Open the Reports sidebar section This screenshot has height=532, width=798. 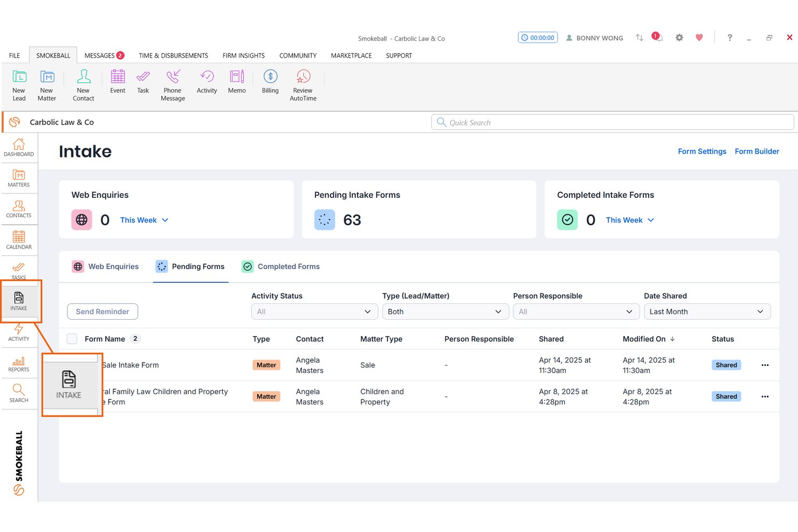click(x=19, y=364)
